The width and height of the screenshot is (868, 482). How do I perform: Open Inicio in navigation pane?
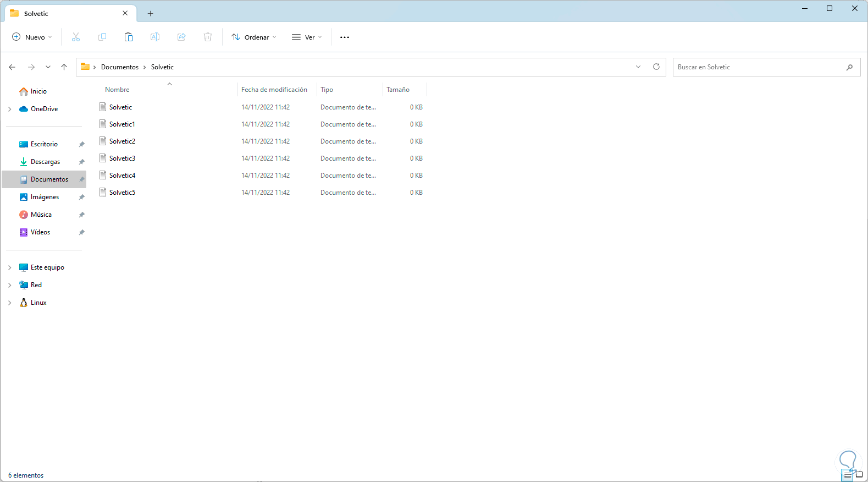point(38,91)
